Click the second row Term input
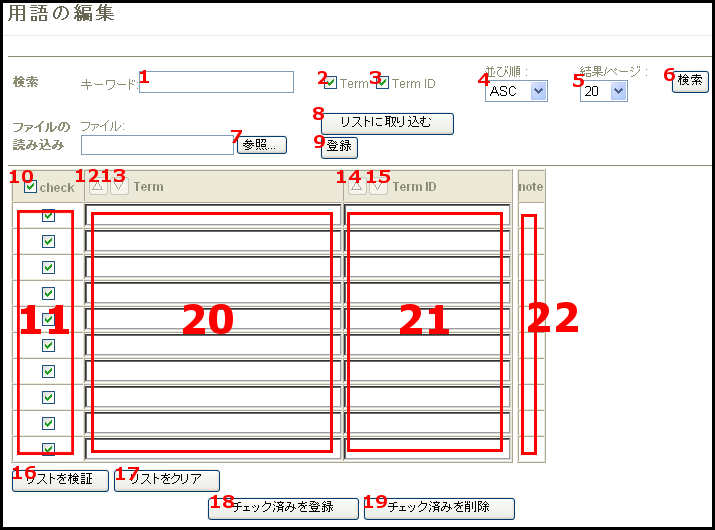The width and height of the screenshot is (715, 530). [213, 241]
